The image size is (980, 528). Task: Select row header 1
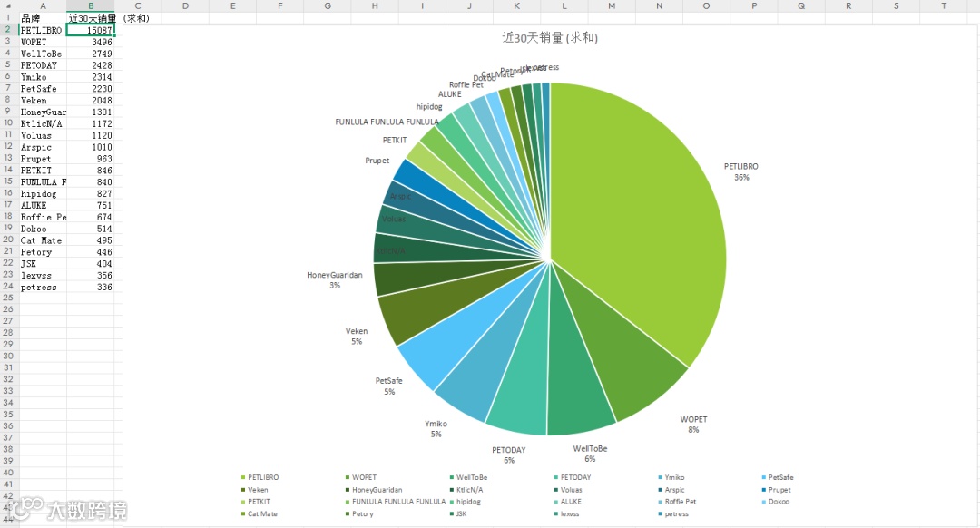tap(9, 18)
